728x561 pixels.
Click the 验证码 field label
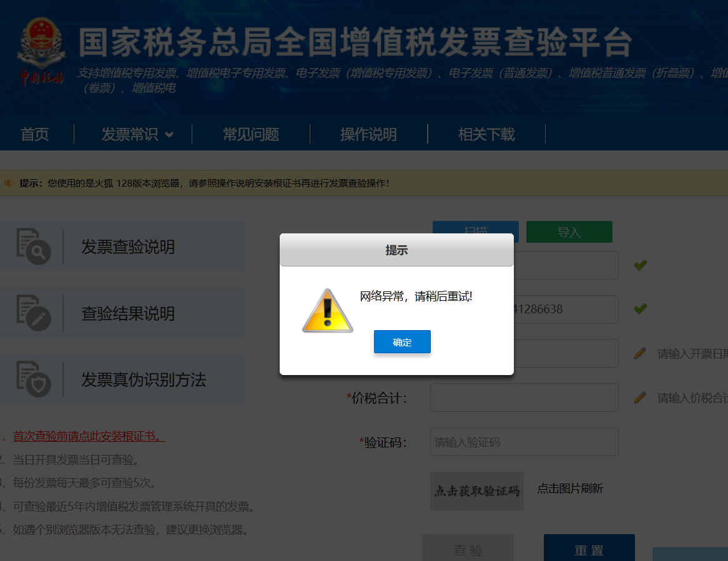383,442
